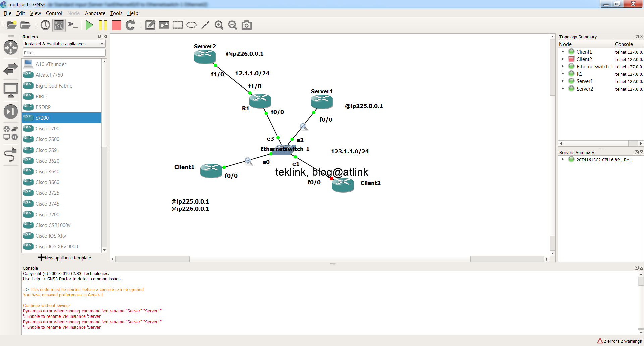Expand the Ethernetswitch-1 entry in Topology Summary

[x=563, y=66]
